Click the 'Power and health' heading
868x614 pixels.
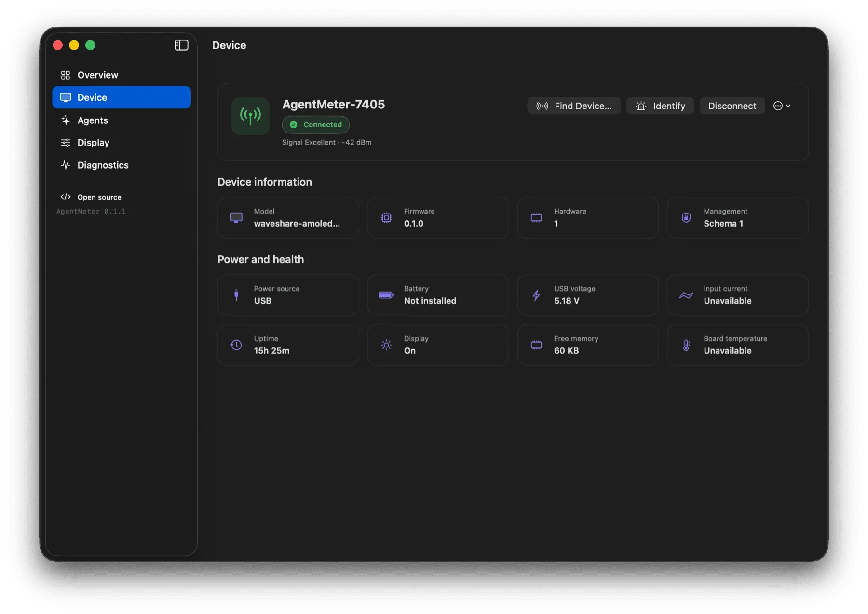point(261,260)
